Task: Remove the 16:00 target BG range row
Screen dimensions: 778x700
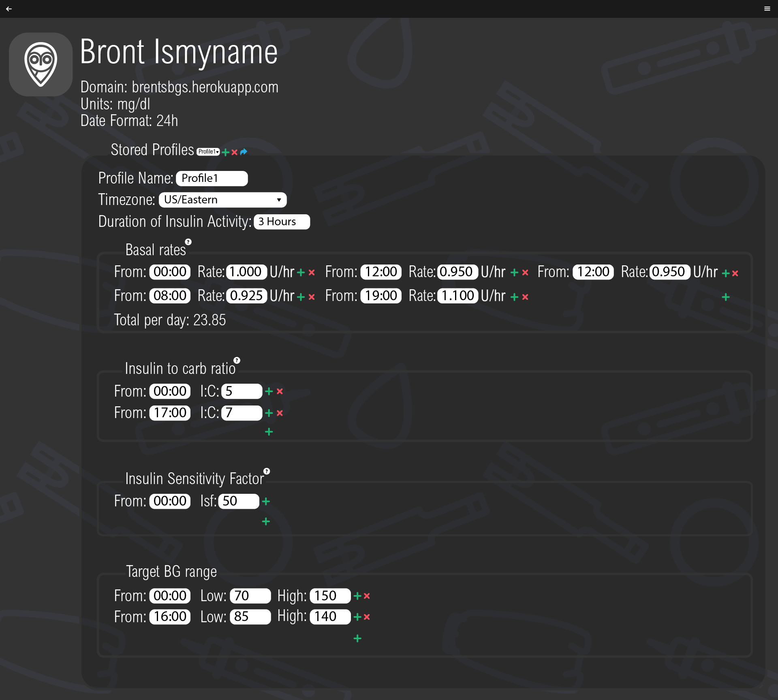Action: click(367, 617)
